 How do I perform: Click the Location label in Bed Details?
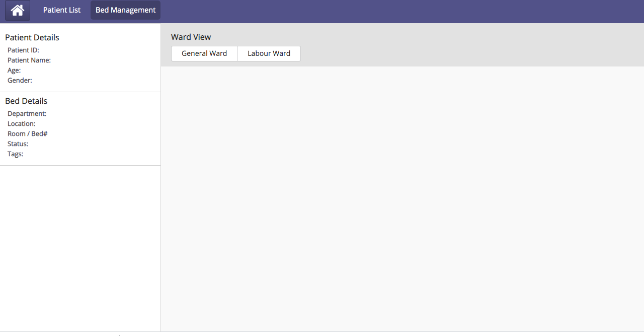tap(21, 124)
